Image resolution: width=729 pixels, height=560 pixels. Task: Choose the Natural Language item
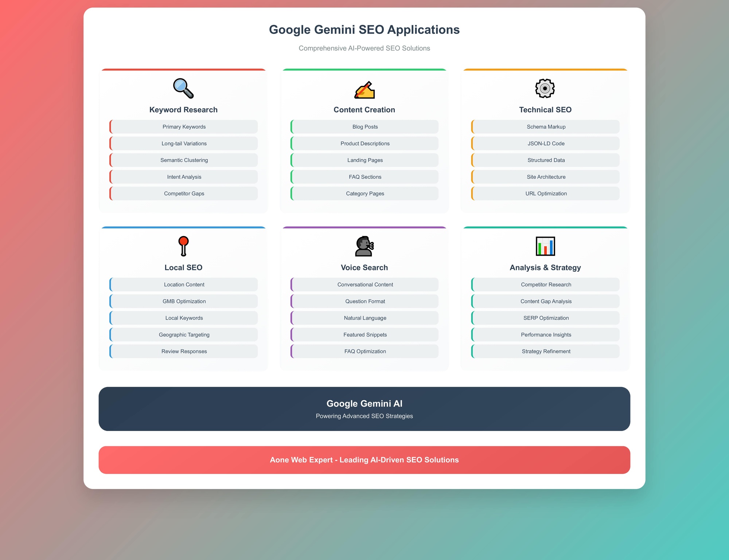click(x=364, y=318)
